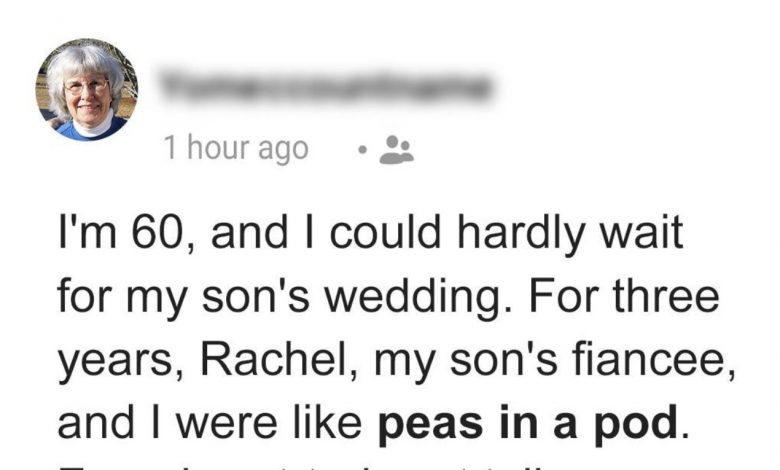780x470 pixels.
Task: Click "and I were like" text
Action: click(x=211, y=424)
